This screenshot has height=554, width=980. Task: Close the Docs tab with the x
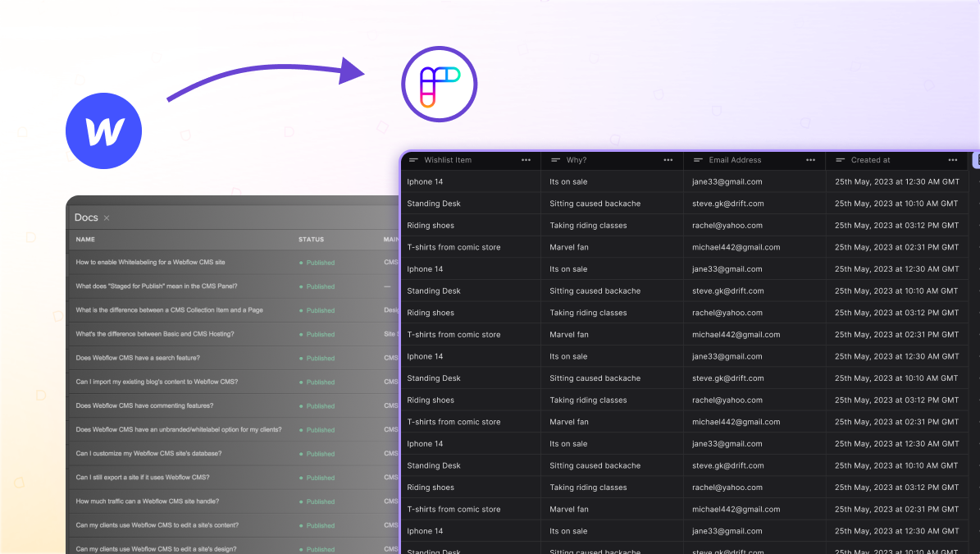[x=107, y=218]
